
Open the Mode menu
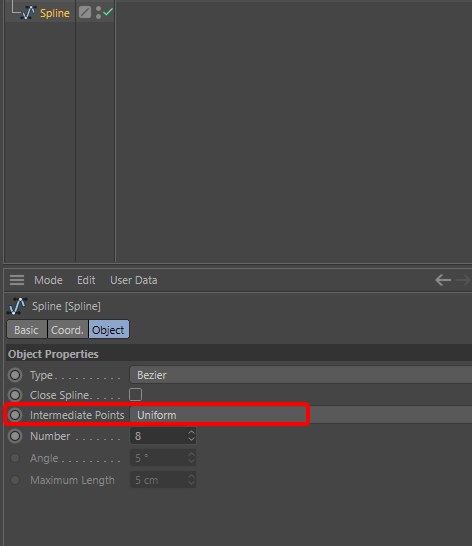48,280
